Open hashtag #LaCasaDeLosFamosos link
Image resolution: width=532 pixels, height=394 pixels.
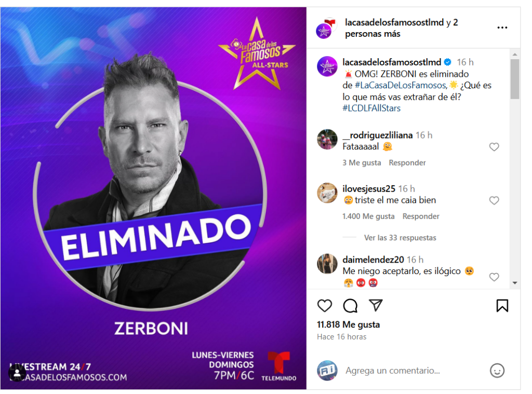point(401,85)
